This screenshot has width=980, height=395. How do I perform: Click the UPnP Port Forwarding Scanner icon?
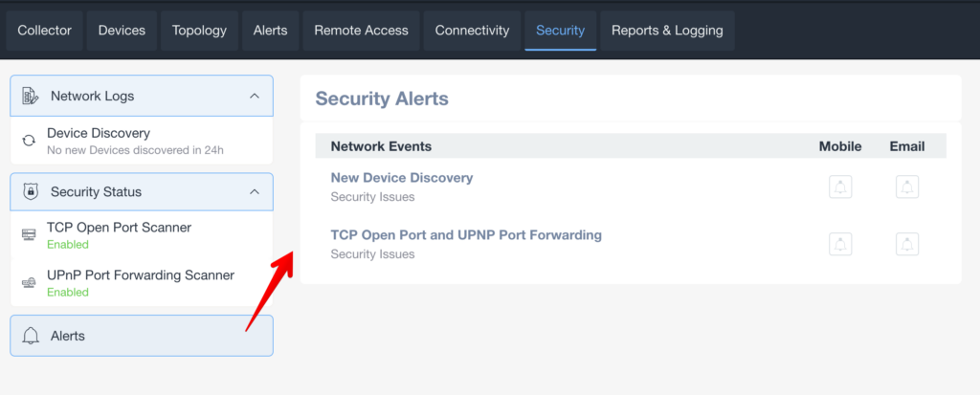pos(29,282)
